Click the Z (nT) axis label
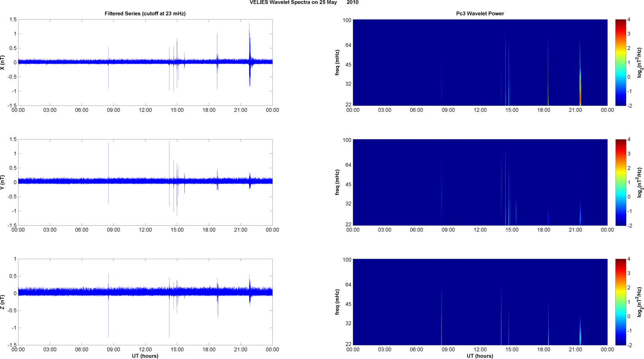This screenshot has width=644, height=359. click(x=3, y=302)
